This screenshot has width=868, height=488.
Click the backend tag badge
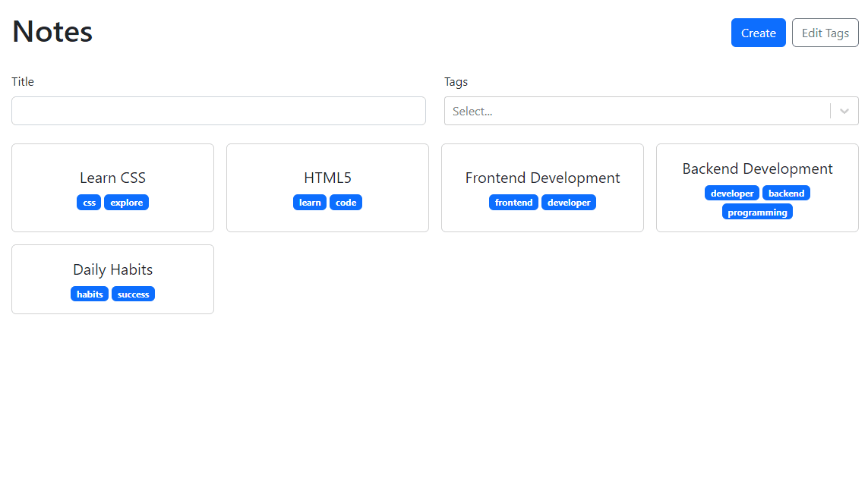pyautogui.click(x=786, y=194)
